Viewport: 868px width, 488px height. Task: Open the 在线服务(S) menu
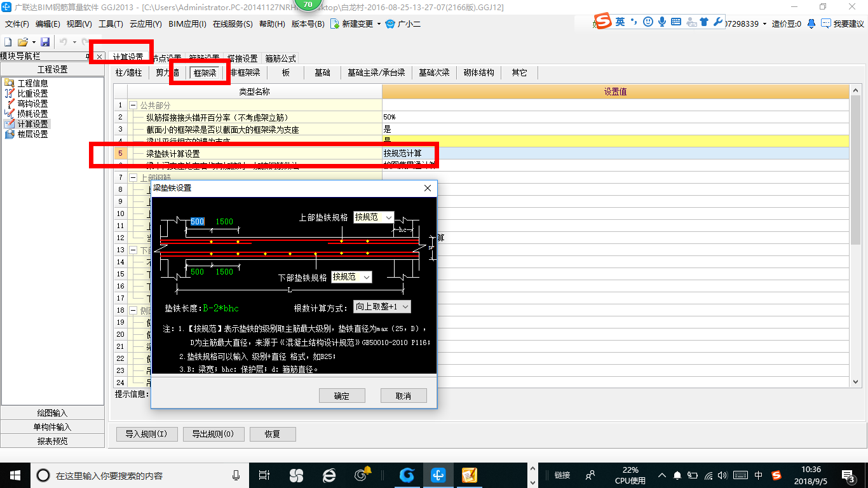[x=233, y=24]
